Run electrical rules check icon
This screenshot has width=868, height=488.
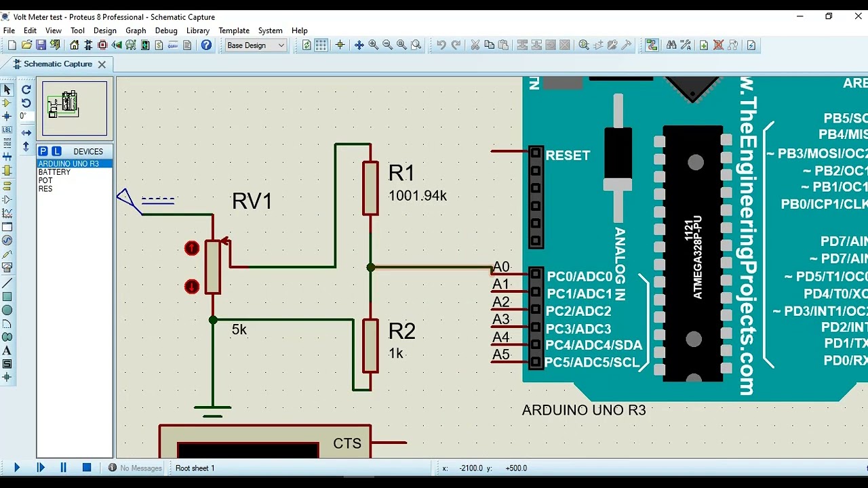pyautogui.click(x=751, y=45)
